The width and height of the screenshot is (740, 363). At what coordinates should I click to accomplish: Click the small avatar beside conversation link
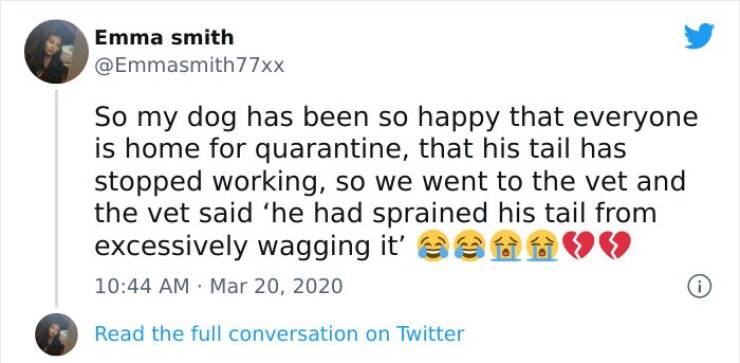(56, 334)
